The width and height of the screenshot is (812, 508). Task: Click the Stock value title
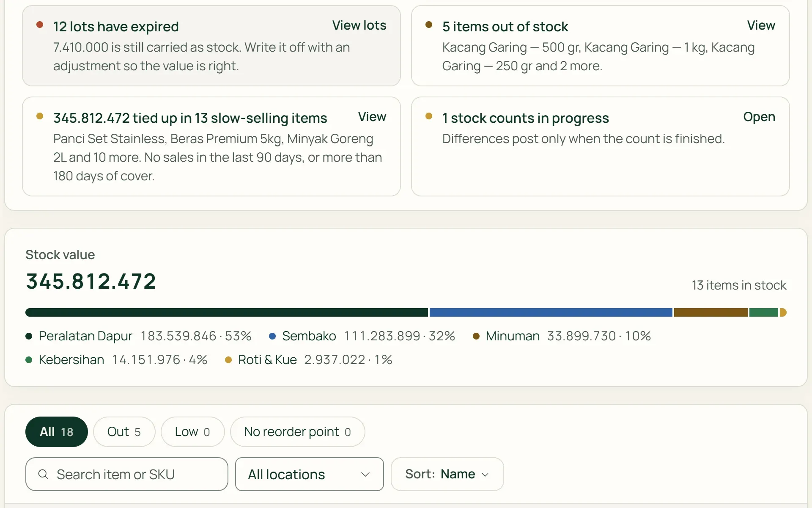pos(60,255)
